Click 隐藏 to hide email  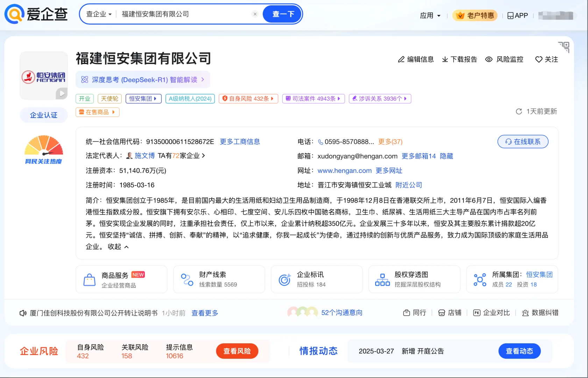pos(446,156)
